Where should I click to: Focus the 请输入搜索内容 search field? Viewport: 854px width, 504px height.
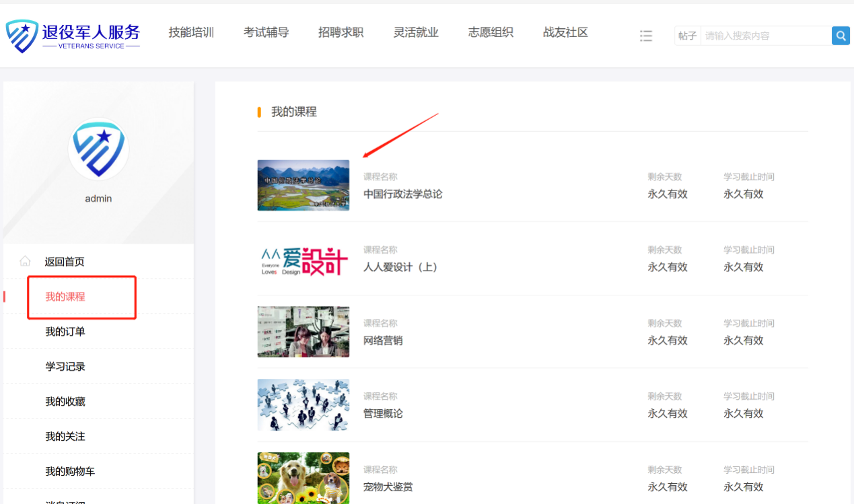pyautogui.click(x=766, y=36)
